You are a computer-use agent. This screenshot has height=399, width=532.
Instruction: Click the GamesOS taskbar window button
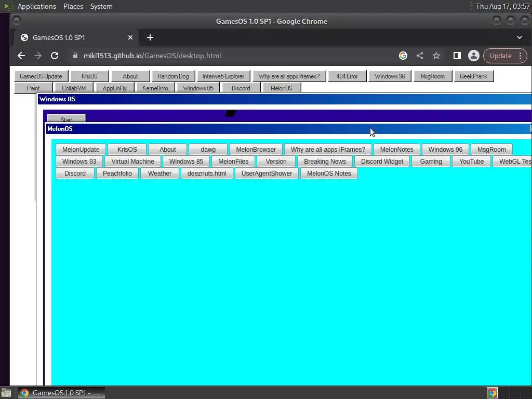point(61,393)
